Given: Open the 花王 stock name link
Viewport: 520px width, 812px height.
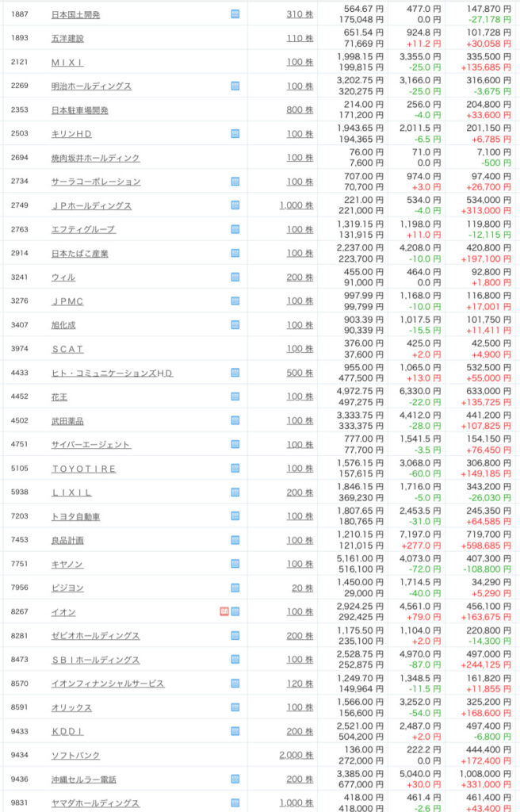Looking at the screenshot, I should pos(59,397).
